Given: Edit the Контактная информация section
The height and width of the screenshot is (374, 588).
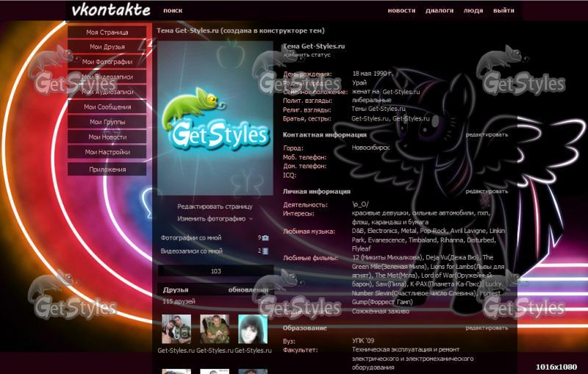Looking at the screenshot, I should (x=486, y=135).
